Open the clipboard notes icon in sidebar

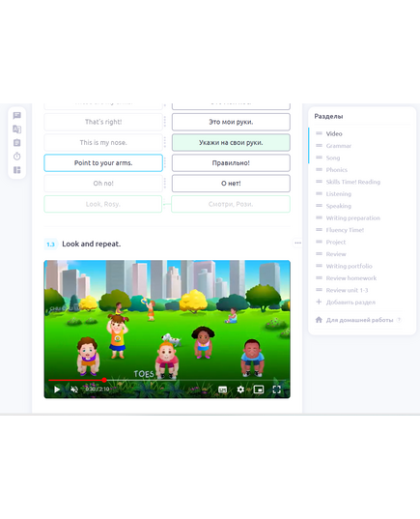16,143
